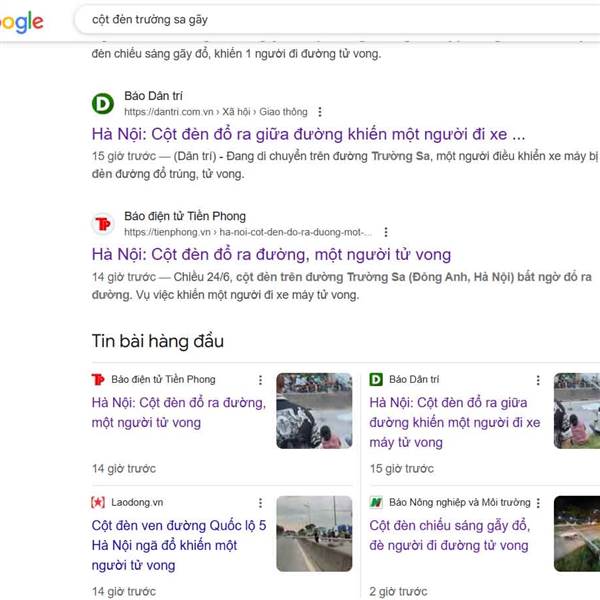Viewport: 600px width, 600px height.
Task: Open Báo Dân trí favicon in search result
Action: pos(103,104)
